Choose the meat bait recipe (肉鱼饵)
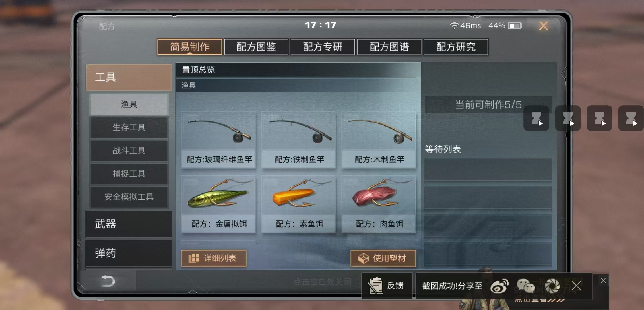This screenshot has width=644, height=310. (379, 204)
